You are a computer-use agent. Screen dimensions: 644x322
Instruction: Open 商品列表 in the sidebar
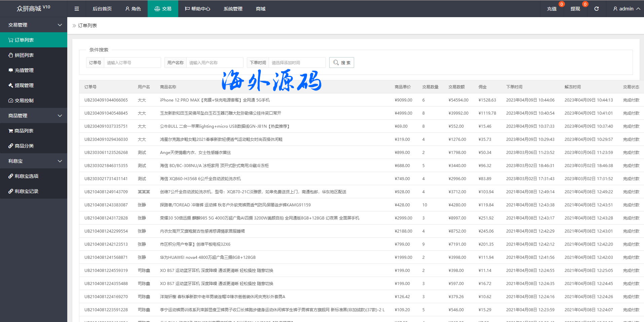click(24, 131)
